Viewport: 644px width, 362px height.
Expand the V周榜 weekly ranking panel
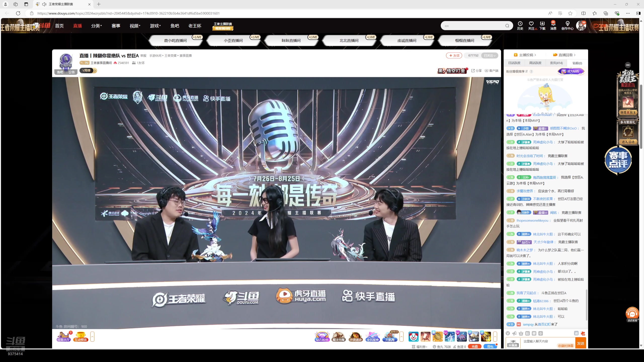(88, 71)
